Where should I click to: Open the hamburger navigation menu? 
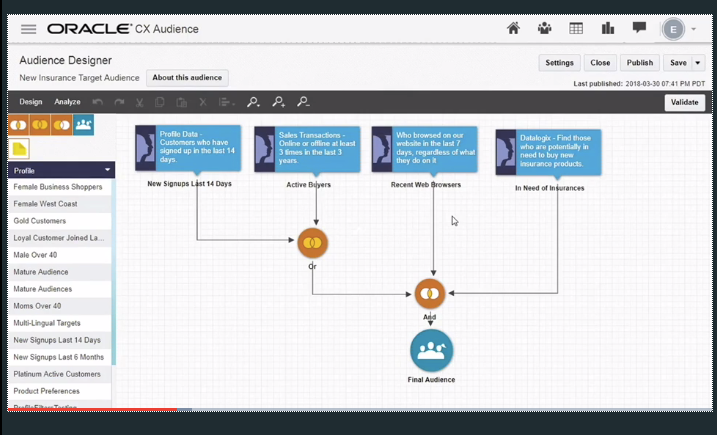[x=28, y=29]
